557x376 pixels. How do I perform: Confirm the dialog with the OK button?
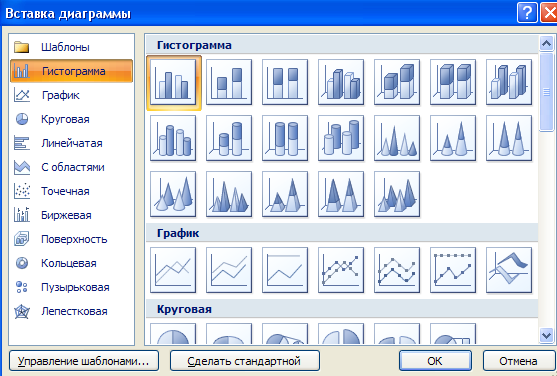435,361
